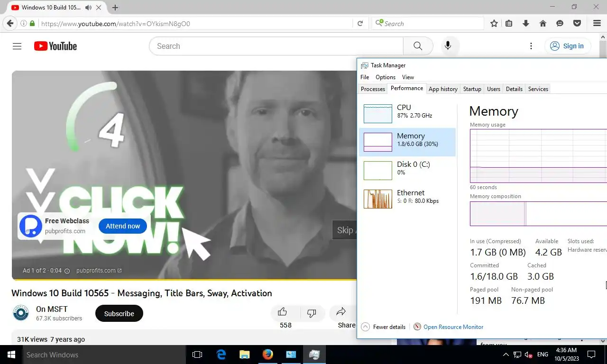Like the video with thumbs up
Viewport: 607px width, 364px height.
point(283,312)
